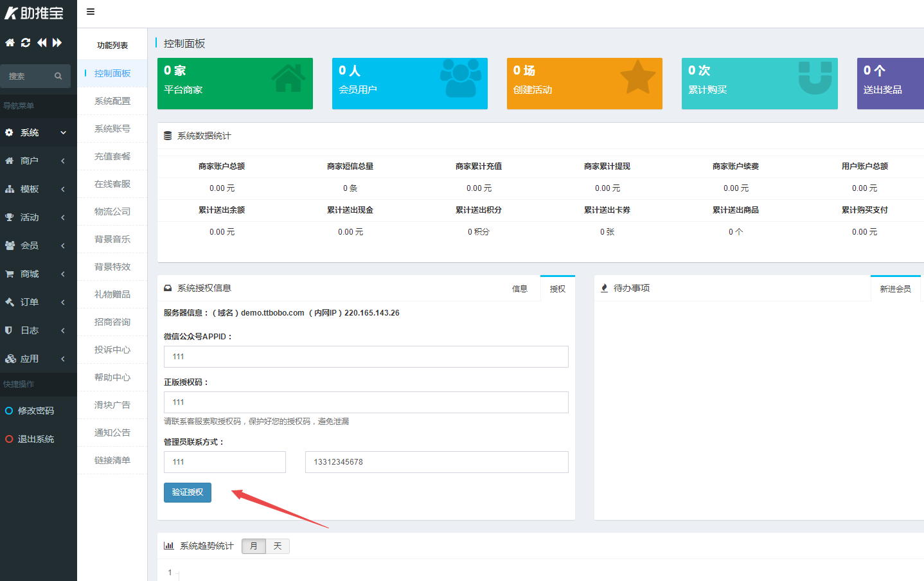Click the refresh icon next to home

(25, 42)
